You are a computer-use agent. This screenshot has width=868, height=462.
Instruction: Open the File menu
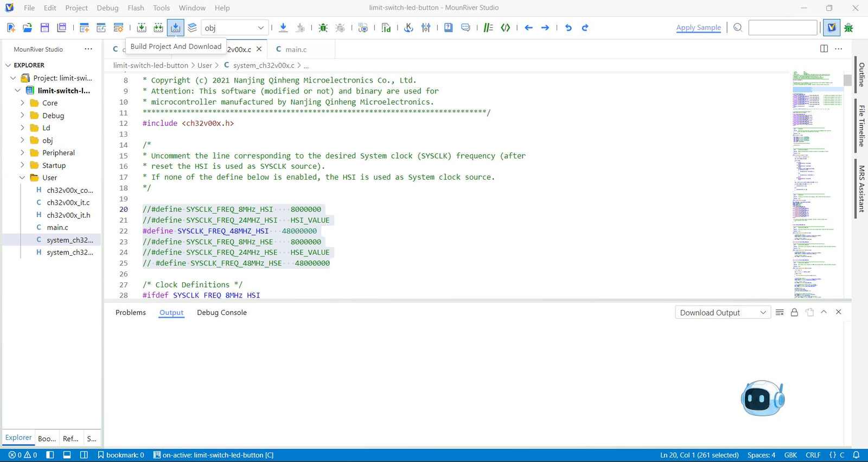tap(29, 8)
